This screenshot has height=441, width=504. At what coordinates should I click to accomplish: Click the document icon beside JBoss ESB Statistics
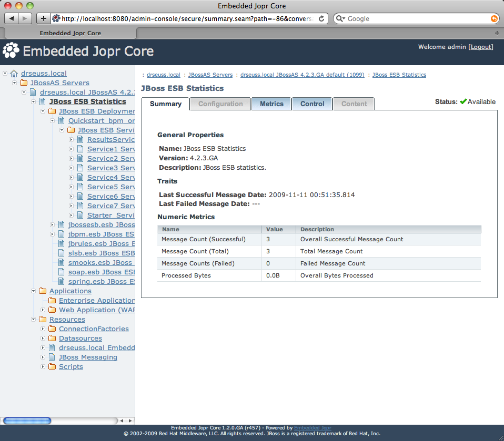click(x=43, y=101)
